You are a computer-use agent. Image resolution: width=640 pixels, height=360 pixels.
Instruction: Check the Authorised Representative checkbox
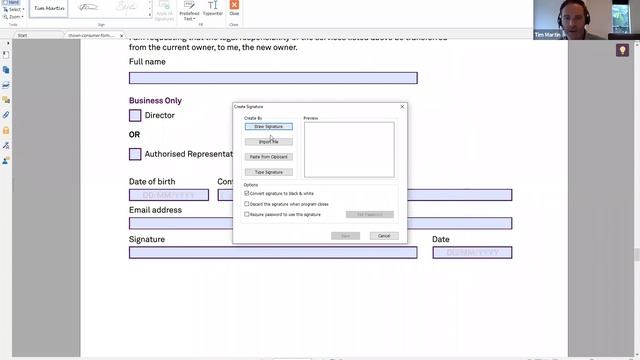(135, 154)
